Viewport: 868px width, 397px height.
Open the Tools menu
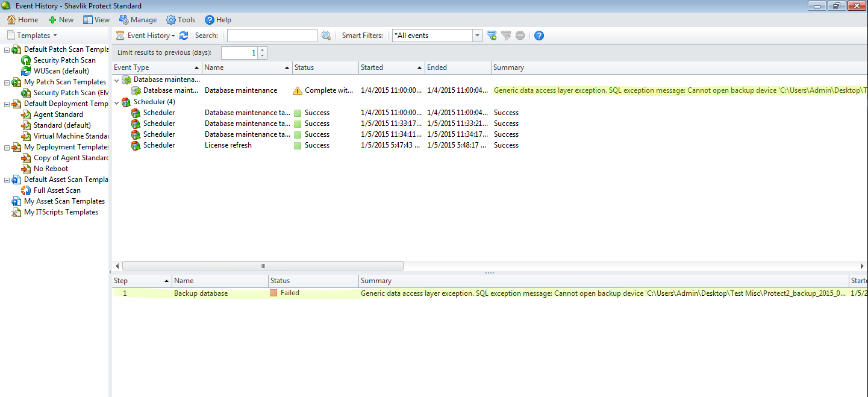coord(181,19)
